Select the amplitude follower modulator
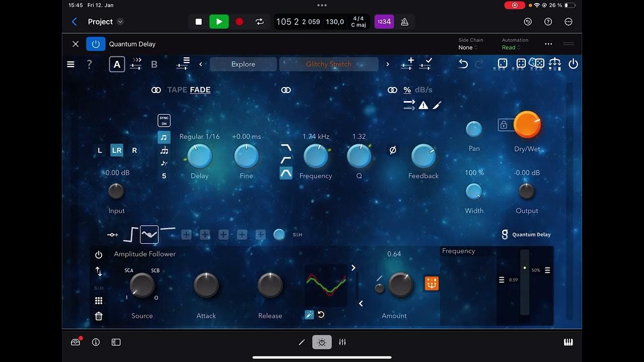This screenshot has height=362, width=644. pyautogui.click(x=149, y=234)
